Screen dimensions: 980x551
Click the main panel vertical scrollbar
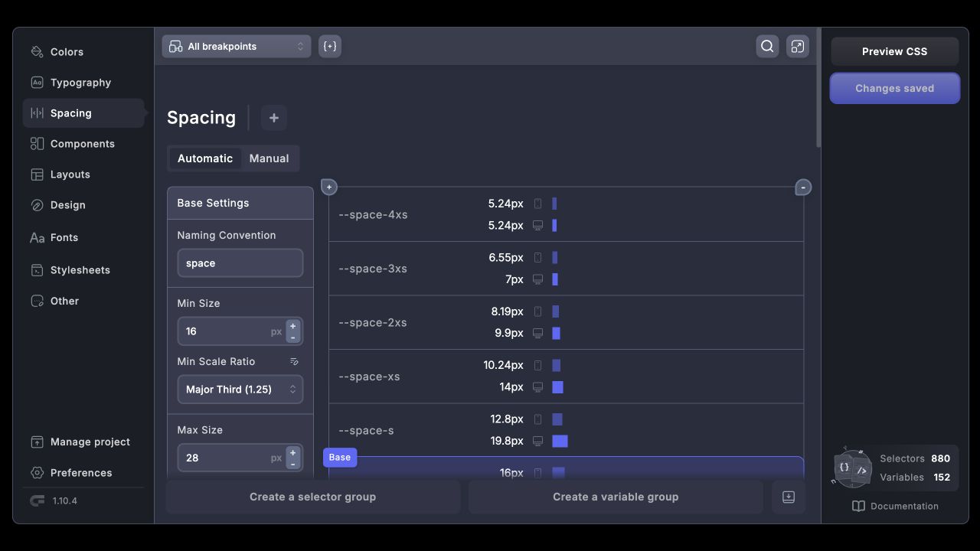[818, 88]
